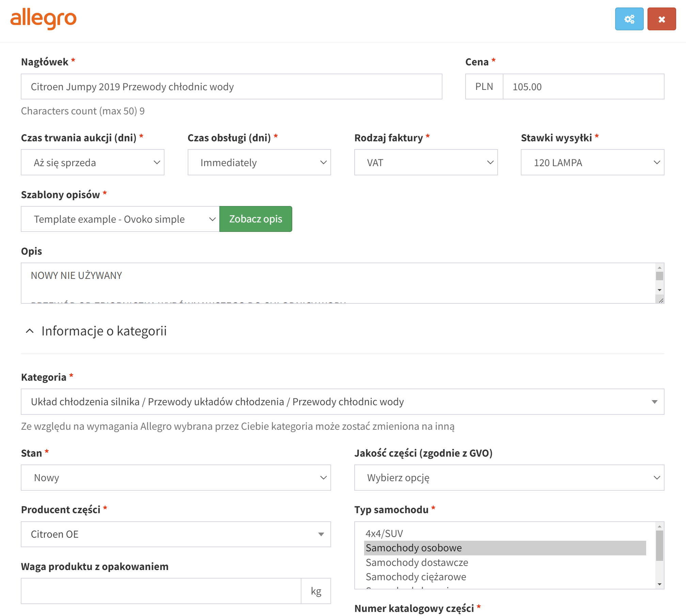
Task: Select Samochody ciężarowe in the list
Action: pos(416,577)
